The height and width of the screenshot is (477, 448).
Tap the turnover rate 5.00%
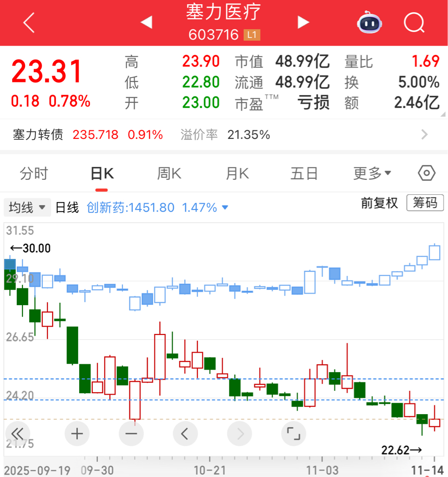(419, 82)
